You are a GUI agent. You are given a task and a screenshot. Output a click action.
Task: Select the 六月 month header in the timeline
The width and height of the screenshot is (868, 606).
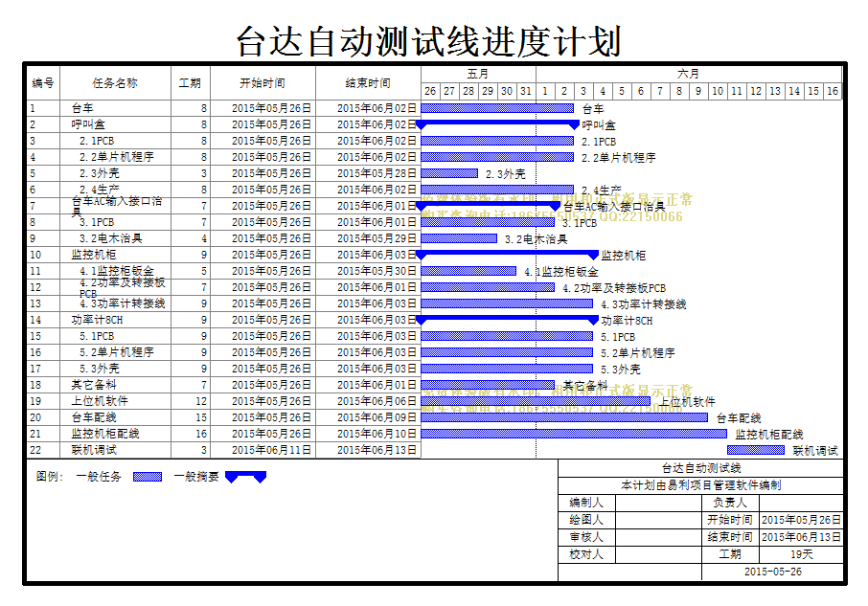(x=688, y=74)
